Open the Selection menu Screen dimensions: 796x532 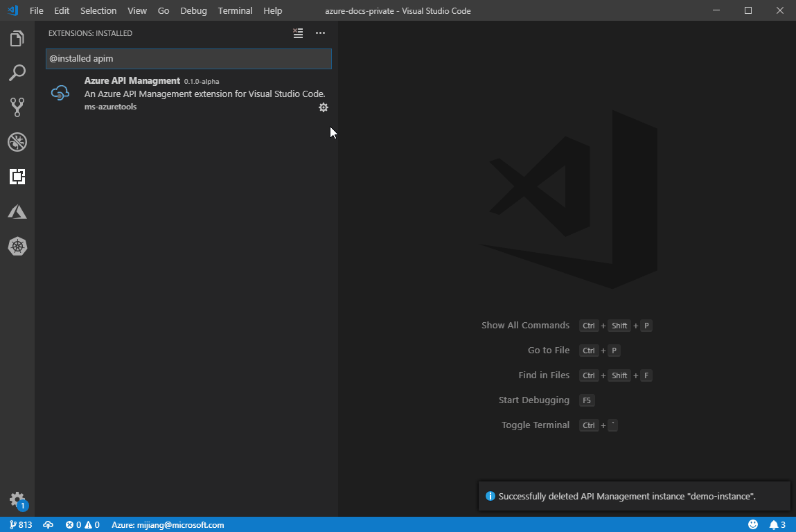[x=98, y=11]
